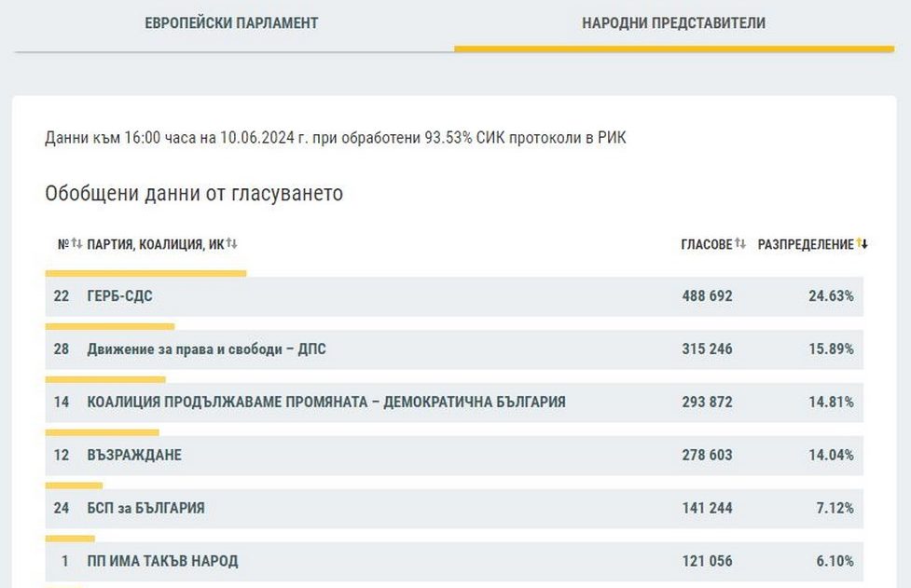Click the РАЗПРЕДЕЛЕНИЕ column header text
The height and width of the screenshot is (588, 911).
pyautogui.click(x=805, y=244)
